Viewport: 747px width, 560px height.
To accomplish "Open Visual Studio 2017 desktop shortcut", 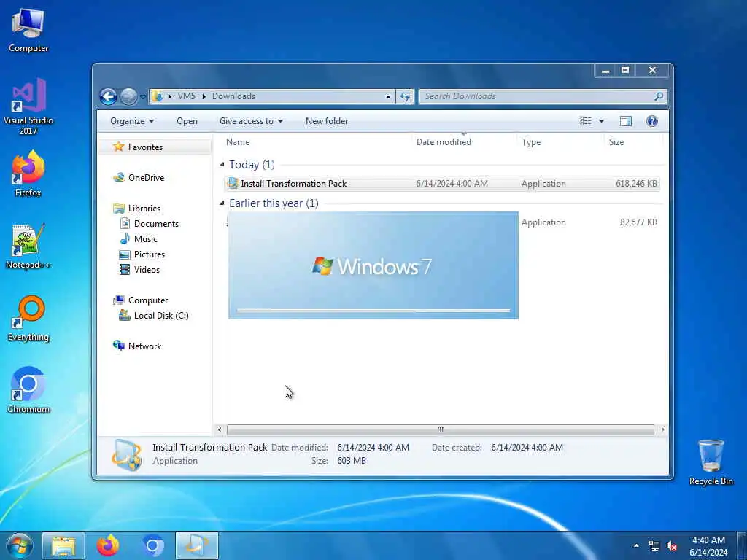I will tap(28, 106).
